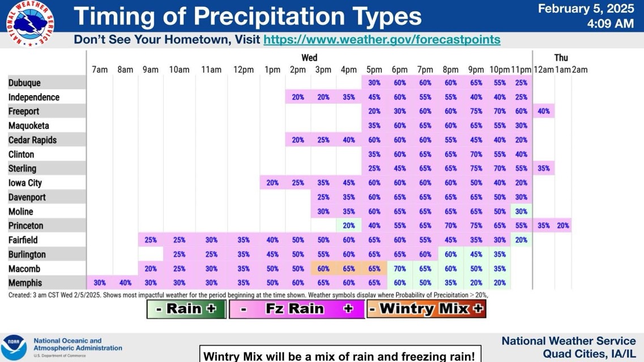Click the Wed day header
Screen dimensions: 644x362
tap(309, 58)
